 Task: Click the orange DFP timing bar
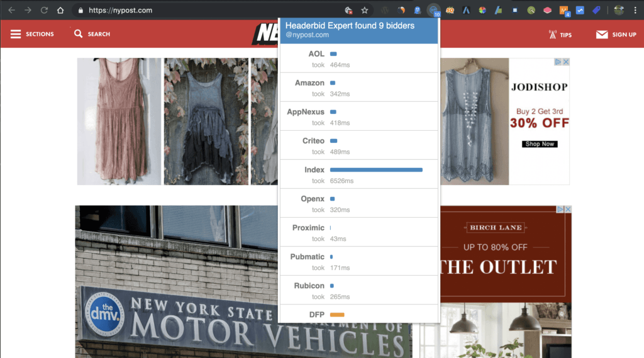point(337,315)
